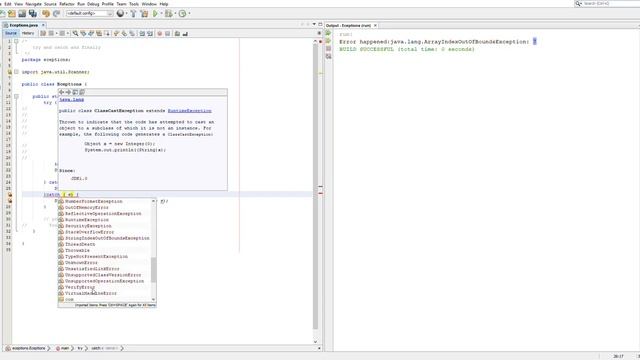Close the Exceptions.java editor tab
This screenshot has height=360, width=640.
(x=43, y=25)
